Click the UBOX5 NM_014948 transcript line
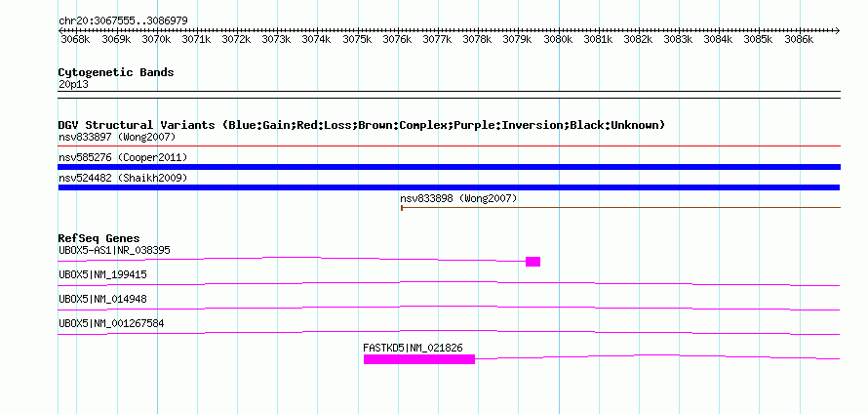 [x=449, y=309]
